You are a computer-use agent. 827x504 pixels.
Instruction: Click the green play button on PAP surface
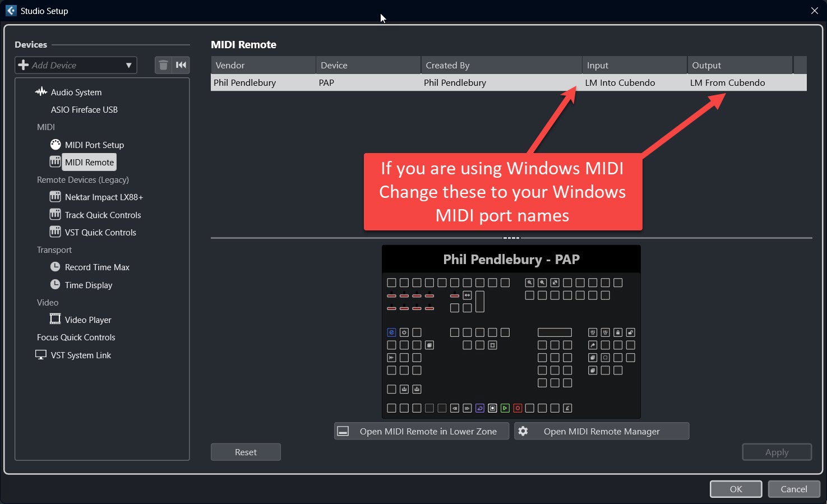pos(505,408)
